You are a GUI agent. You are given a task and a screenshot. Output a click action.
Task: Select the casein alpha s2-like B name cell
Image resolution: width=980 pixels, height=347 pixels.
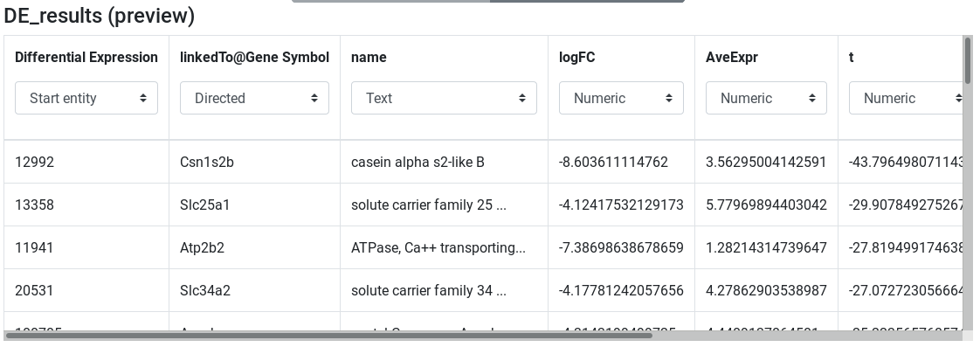[x=444, y=162]
